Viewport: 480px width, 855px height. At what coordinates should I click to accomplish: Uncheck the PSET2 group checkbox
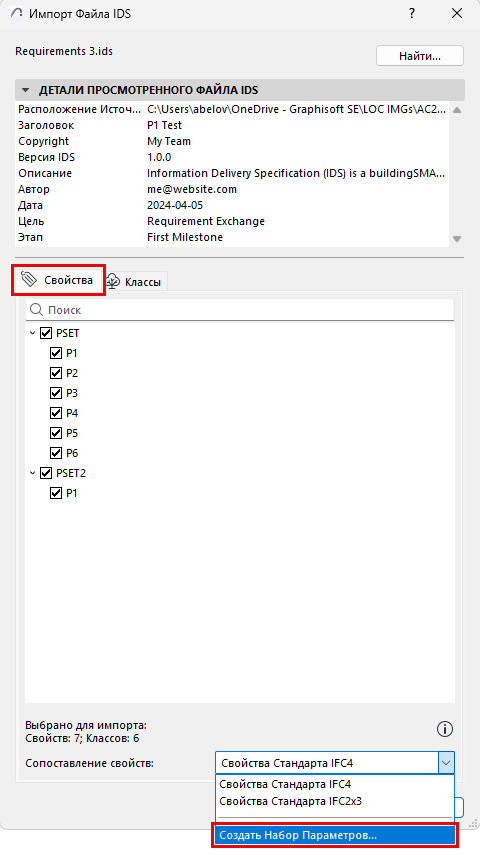(46, 473)
